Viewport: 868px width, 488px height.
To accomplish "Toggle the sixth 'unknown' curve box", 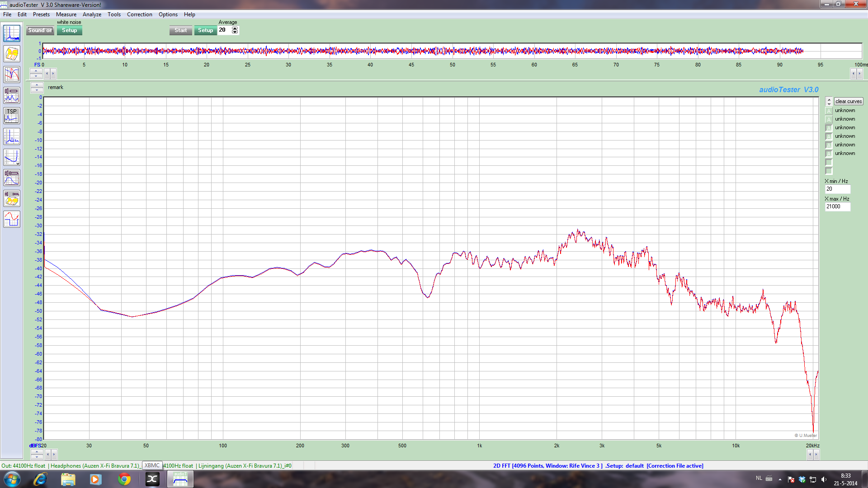I will point(829,154).
